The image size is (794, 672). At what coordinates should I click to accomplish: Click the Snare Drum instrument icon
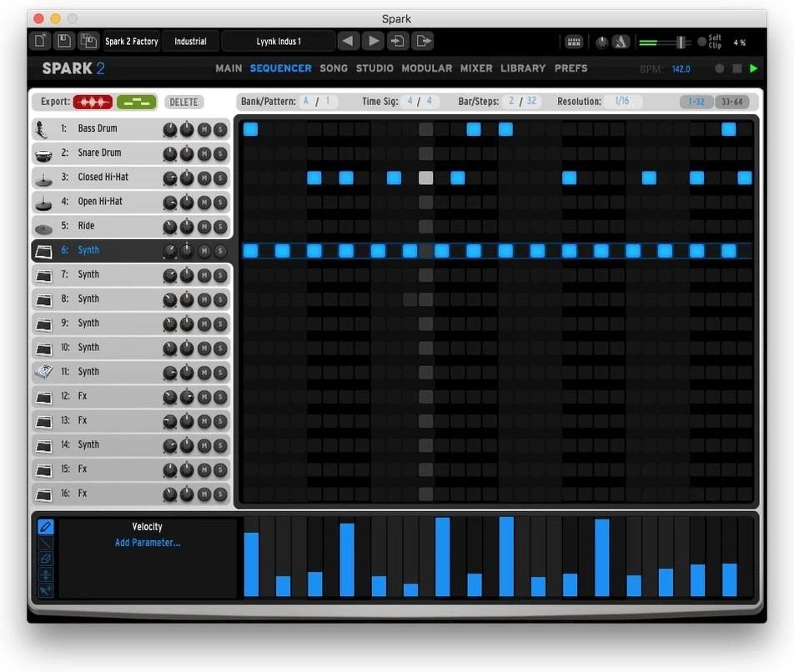click(43, 154)
